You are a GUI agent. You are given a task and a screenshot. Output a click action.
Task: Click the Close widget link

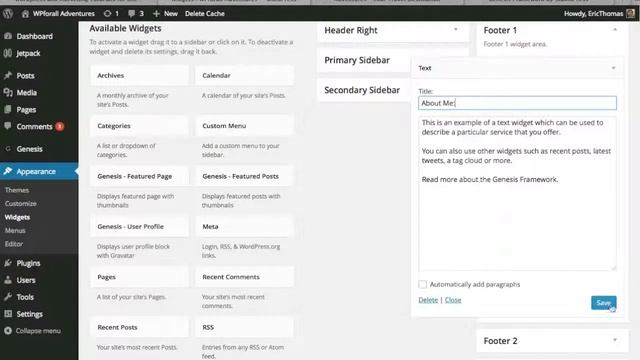click(x=453, y=300)
